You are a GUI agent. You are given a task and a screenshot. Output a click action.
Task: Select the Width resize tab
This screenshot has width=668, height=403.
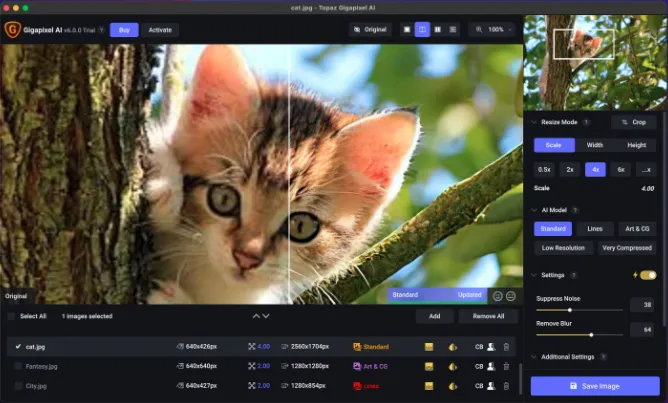coord(595,145)
